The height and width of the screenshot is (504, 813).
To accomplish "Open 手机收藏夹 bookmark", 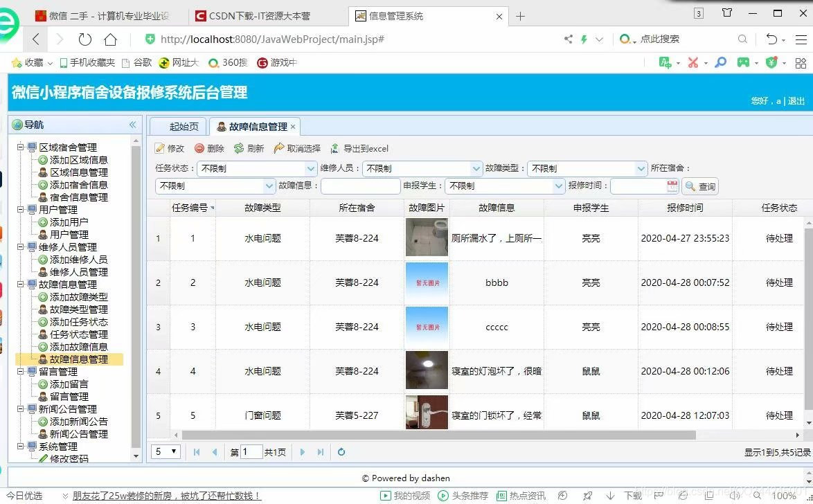I will click(x=87, y=63).
